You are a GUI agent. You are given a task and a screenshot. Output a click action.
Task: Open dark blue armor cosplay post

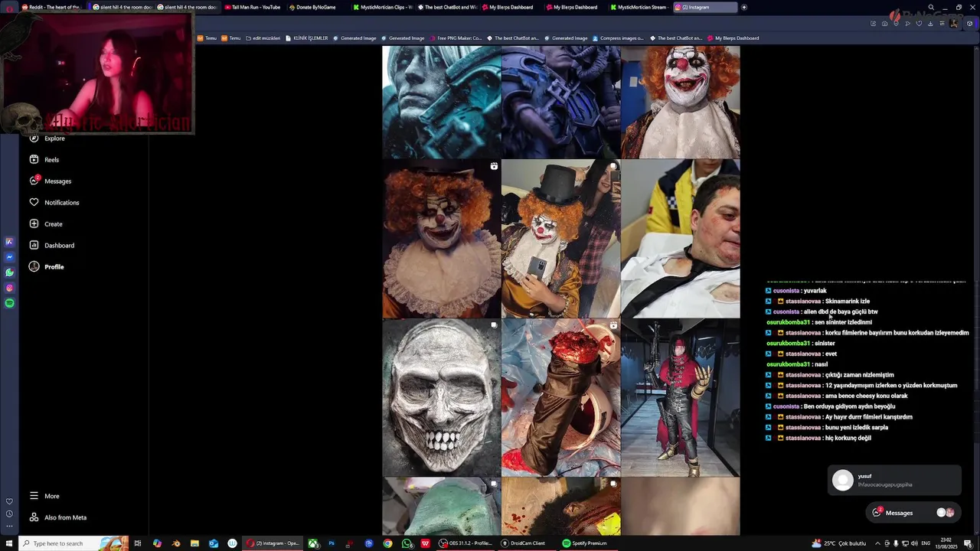tap(561, 102)
